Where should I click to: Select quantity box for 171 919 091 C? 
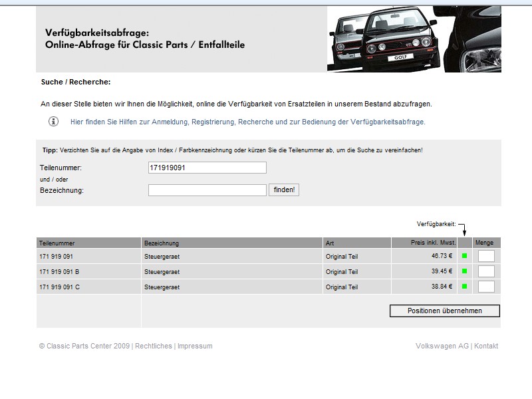click(x=486, y=287)
